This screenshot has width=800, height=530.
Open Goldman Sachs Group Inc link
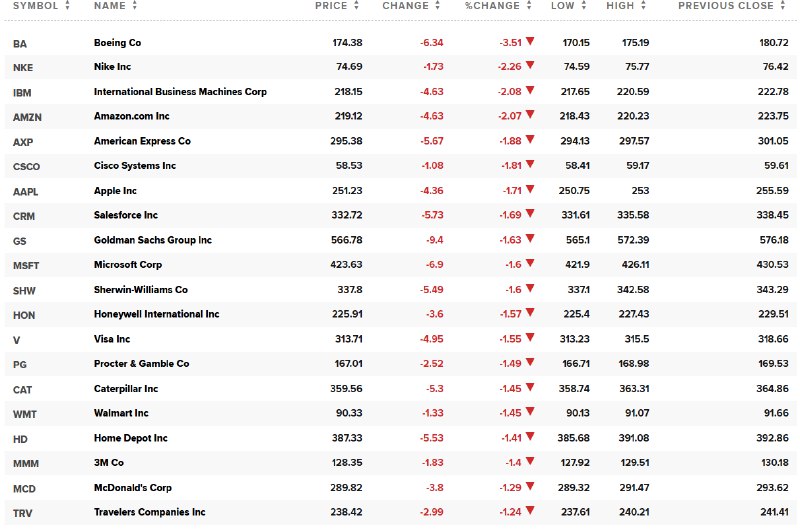click(x=153, y=240)
